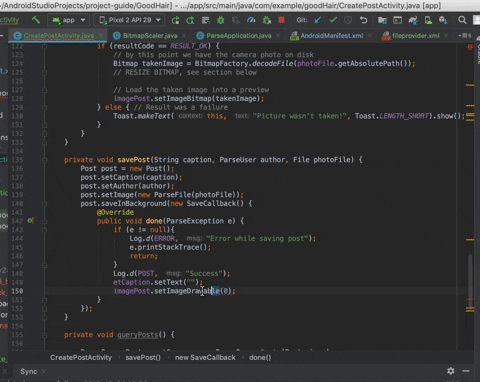The width and height of the screenshot is (480, 382).
Task: Click the toolbar icon left of Sync Gradle
Action: pos(398,20)
